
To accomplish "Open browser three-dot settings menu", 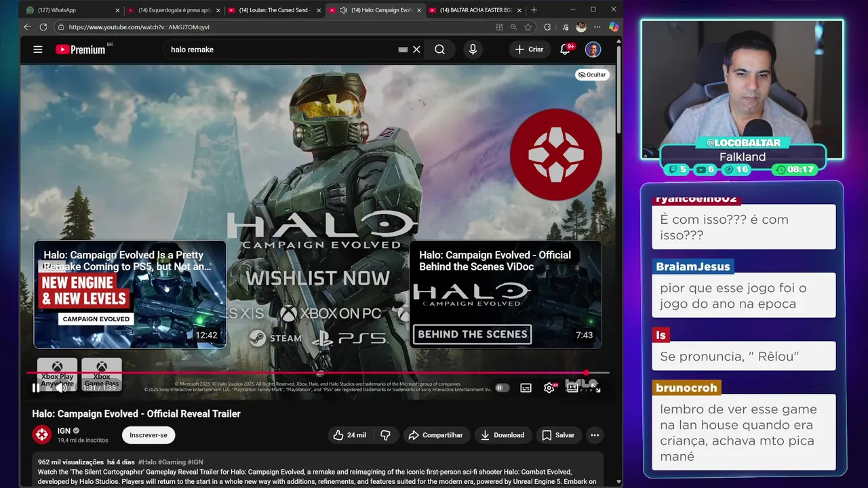I will (x=597, y=27).
